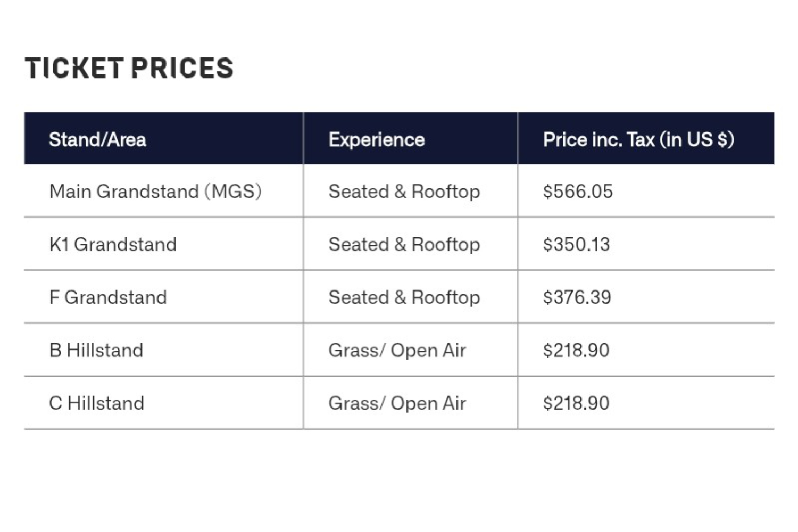This screenshot has height=532, width=798.
Task: Select the Stand/Area column header
Action: 97,139
